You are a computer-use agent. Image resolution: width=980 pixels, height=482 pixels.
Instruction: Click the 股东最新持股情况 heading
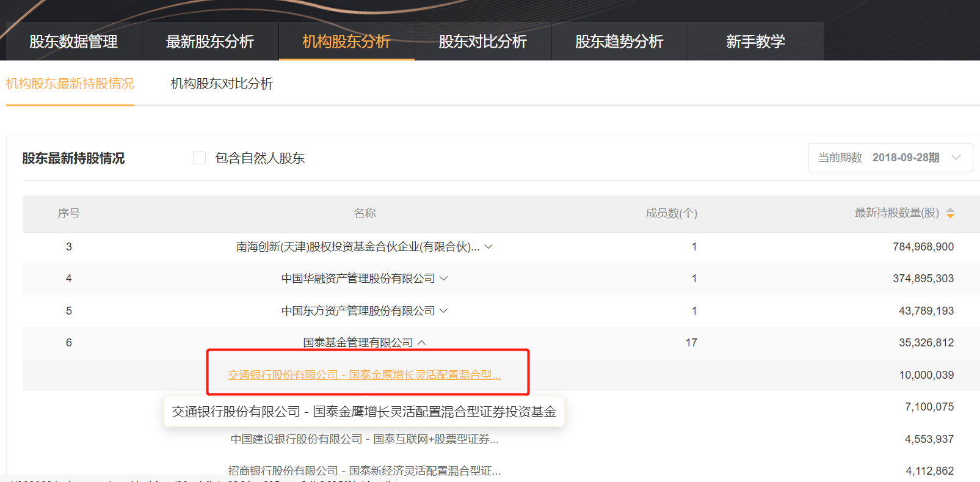(x=73, y=158)
